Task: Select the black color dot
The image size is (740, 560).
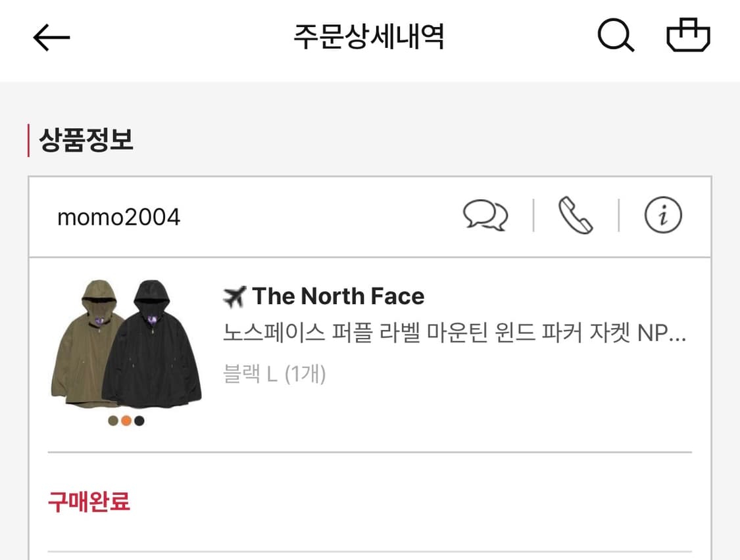Action: point(138,421)
